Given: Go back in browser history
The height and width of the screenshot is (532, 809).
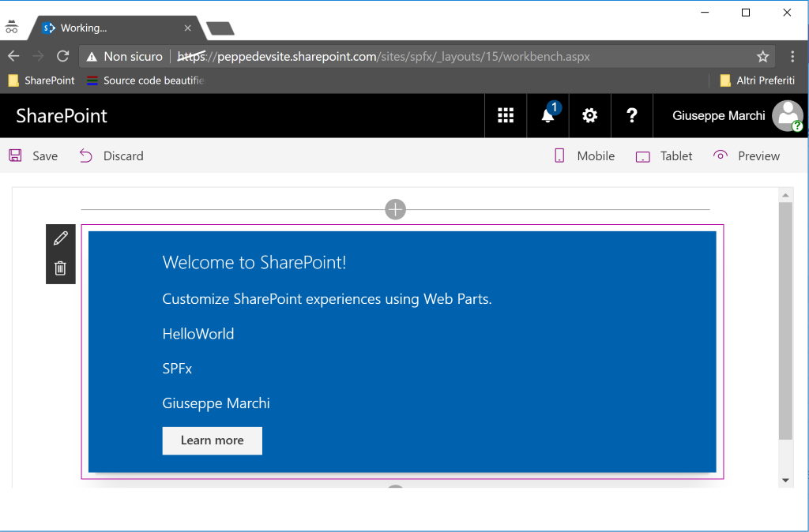Looking at the screenshot, I should click(14, 56).
